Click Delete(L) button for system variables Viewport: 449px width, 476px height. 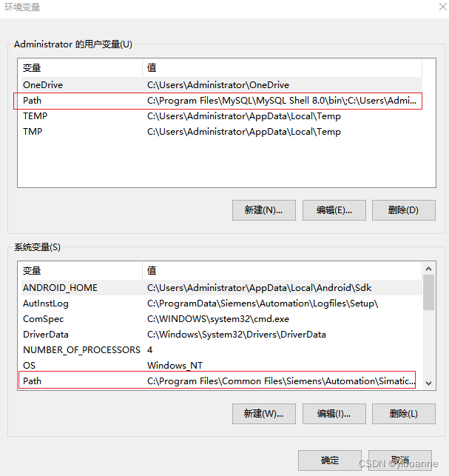pyautogui.click(x=403, y=414)
